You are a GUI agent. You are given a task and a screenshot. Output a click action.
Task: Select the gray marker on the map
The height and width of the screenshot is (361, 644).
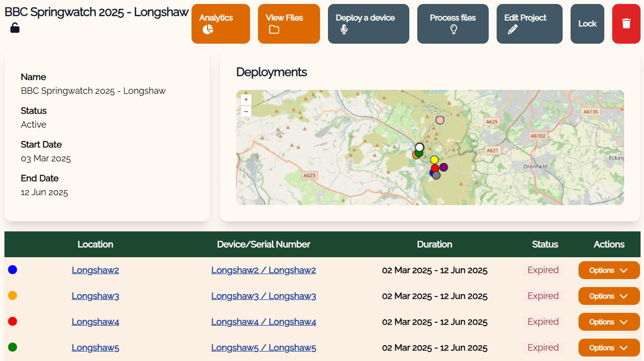pyautogui.click(x=436, y=175)
